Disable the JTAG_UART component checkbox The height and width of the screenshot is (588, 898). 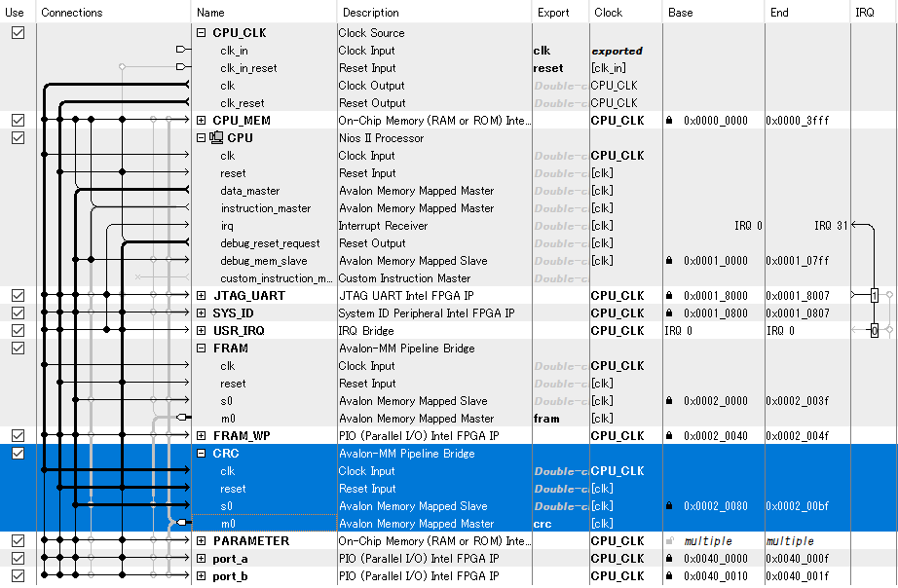click(18, 295)
